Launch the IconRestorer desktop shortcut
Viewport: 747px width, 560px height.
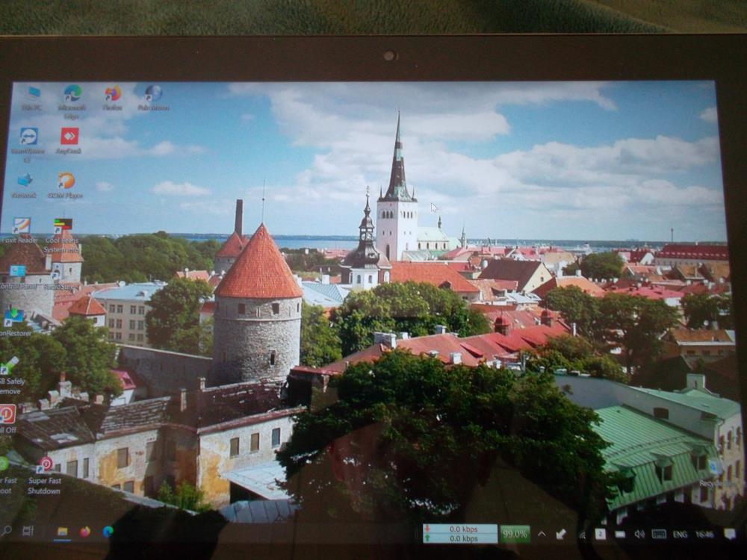click(x=14, y=323)
